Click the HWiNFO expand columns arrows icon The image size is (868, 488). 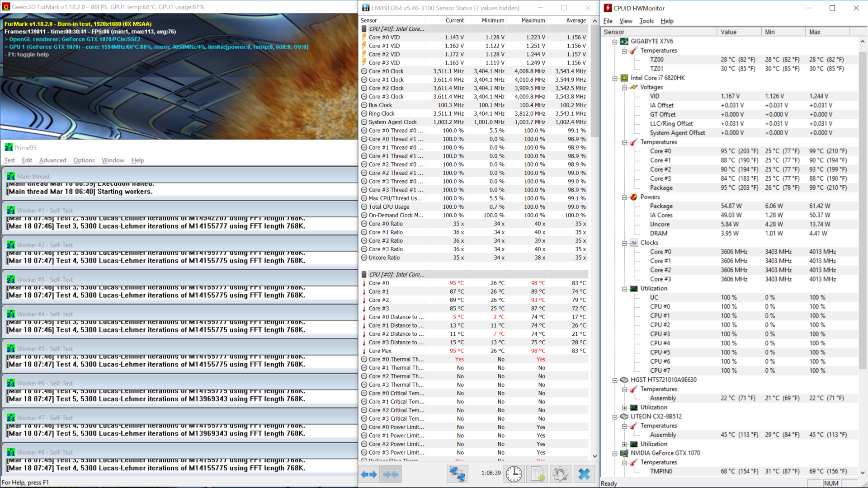(x=369, y=474)
